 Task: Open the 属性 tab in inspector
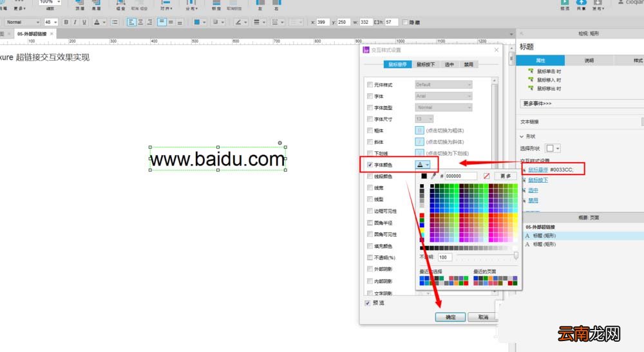[540, 60]
